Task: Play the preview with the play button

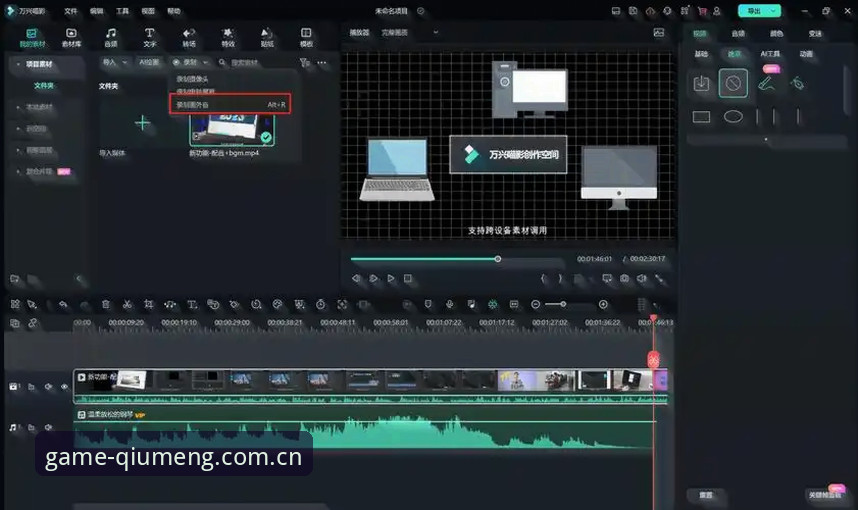Action: (391, 279)
